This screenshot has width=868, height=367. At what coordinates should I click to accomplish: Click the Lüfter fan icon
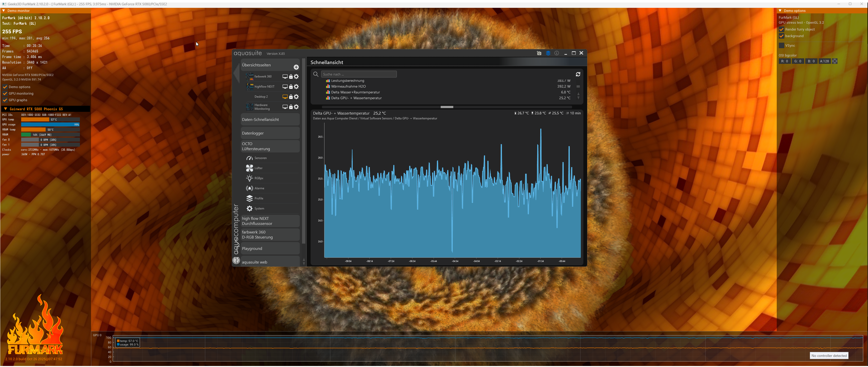[x=249, y=168]
